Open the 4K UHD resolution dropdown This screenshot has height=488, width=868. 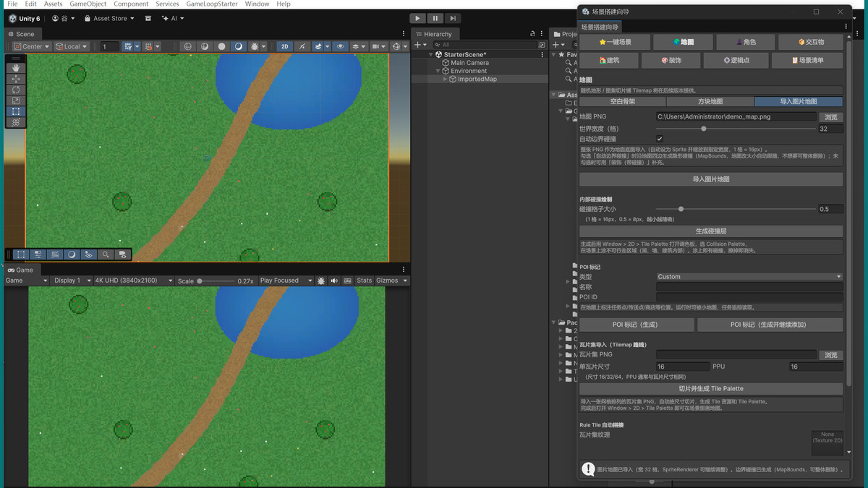pyautogui.click(x=135, y=281)
